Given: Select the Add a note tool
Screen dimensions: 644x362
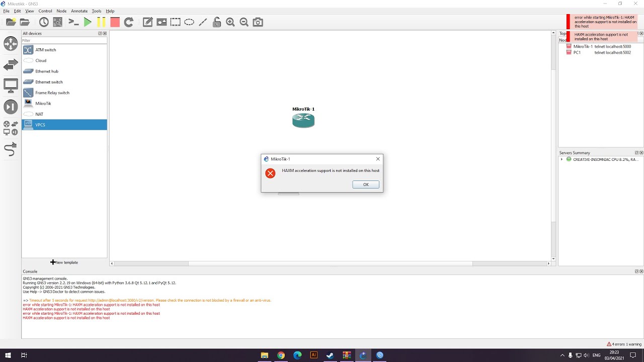Looking at the screenshot, I should 147,22.
